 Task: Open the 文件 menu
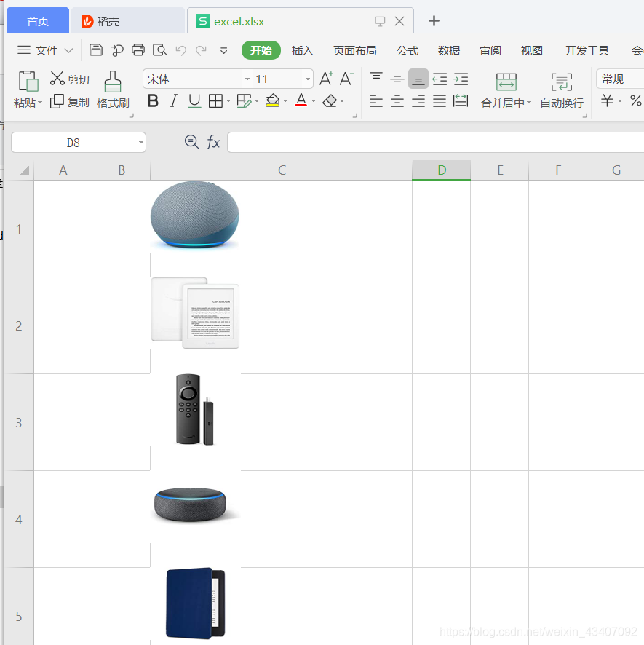(46, 50)
